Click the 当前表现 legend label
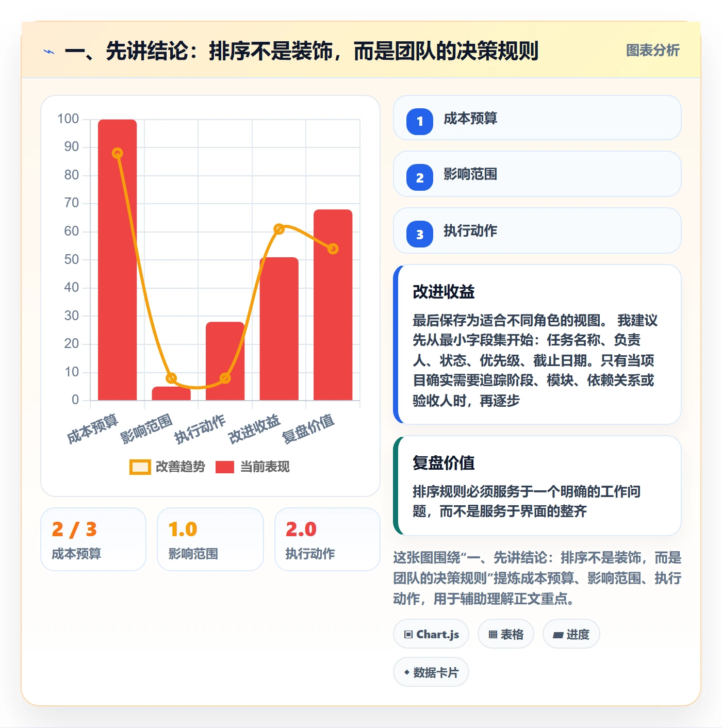This screenshot has width=722, height=728. pyautogui.click(x=265, y=467)
